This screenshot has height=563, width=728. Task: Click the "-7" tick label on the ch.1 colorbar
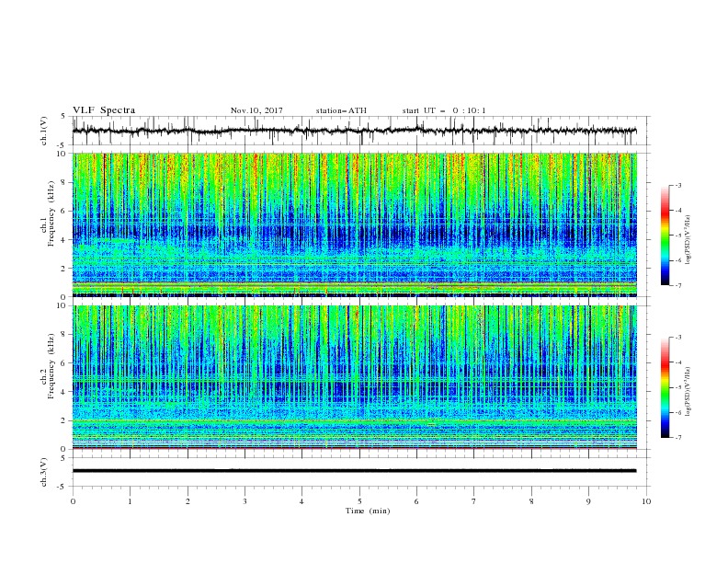[x=678, y=286]
